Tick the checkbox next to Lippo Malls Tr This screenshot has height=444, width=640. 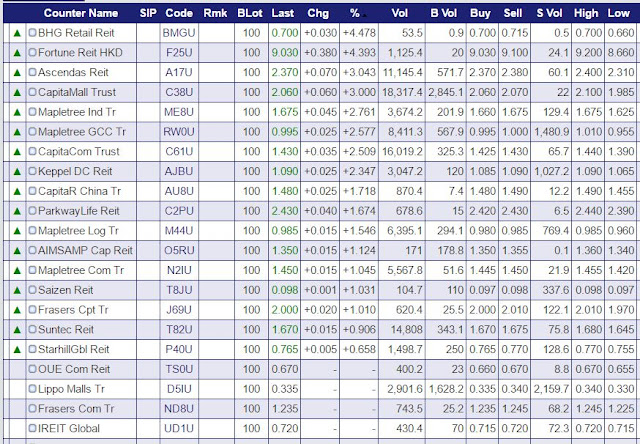[x=33, y=389]
